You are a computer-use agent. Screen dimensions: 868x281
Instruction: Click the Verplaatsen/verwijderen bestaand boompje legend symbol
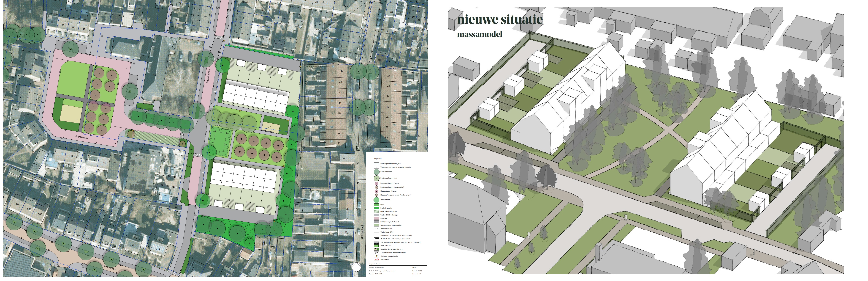click(377, 167)
